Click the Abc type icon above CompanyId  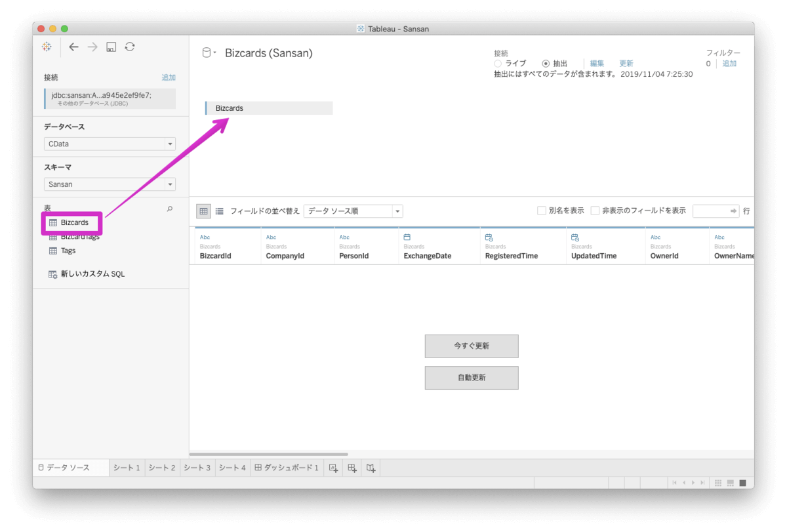click(271, 237)
